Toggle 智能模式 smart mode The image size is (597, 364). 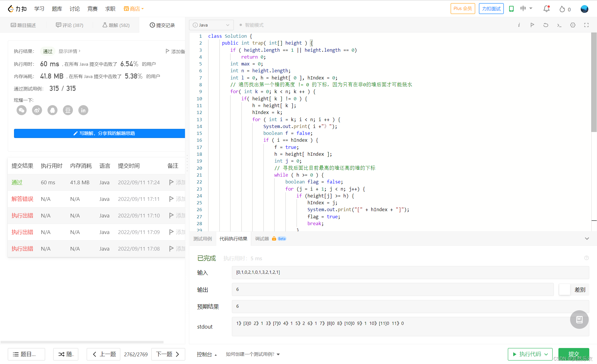tap(252, 25)
